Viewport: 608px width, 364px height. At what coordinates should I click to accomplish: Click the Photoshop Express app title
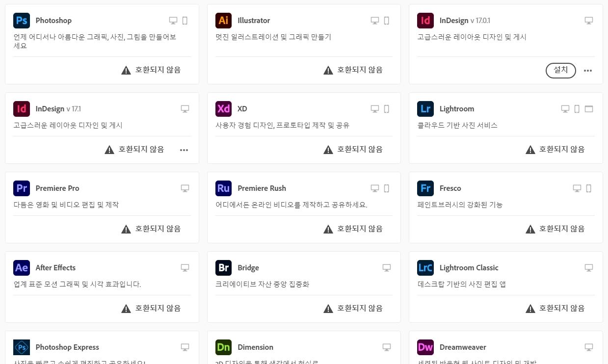[67, 347]
